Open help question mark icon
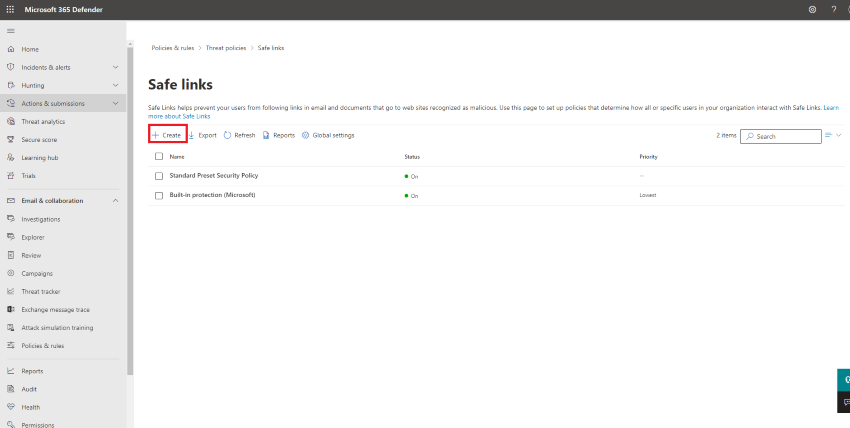 click(834, 9)
